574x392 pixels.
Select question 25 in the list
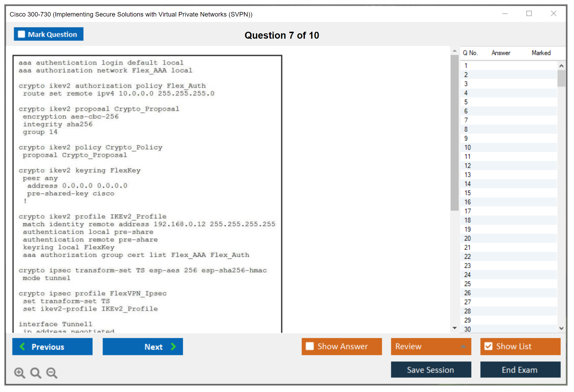click(467, 284)
